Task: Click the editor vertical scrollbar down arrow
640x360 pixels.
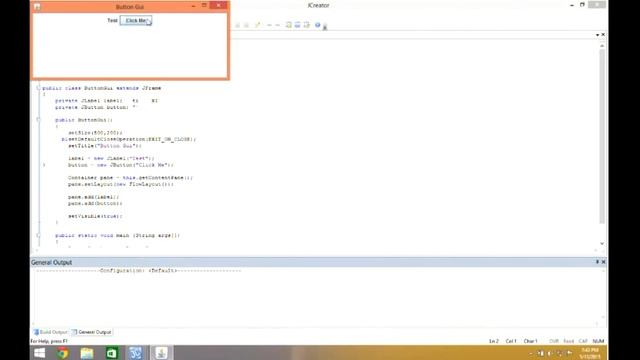Action: pos(602,244)
